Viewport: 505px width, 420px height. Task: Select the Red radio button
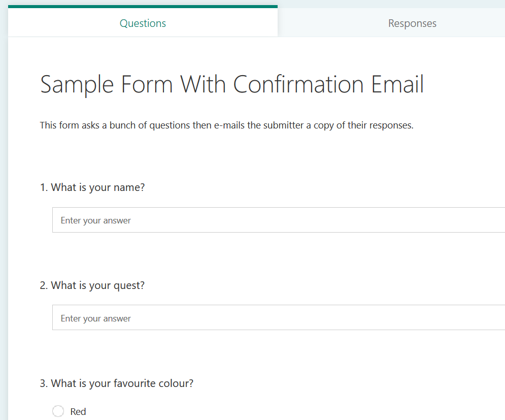pyautogui.click(x=58, y=411)
